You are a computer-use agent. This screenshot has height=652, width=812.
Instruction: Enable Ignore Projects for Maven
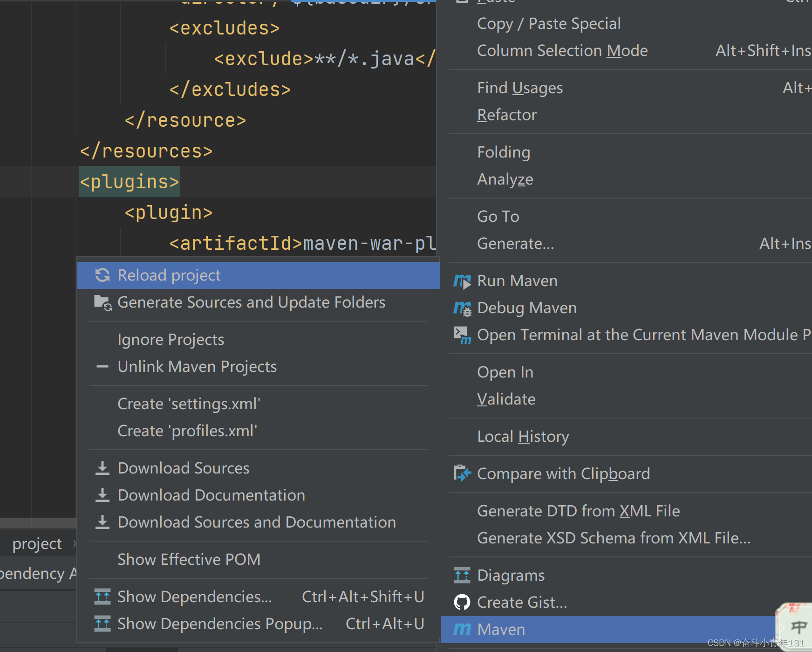171,339
